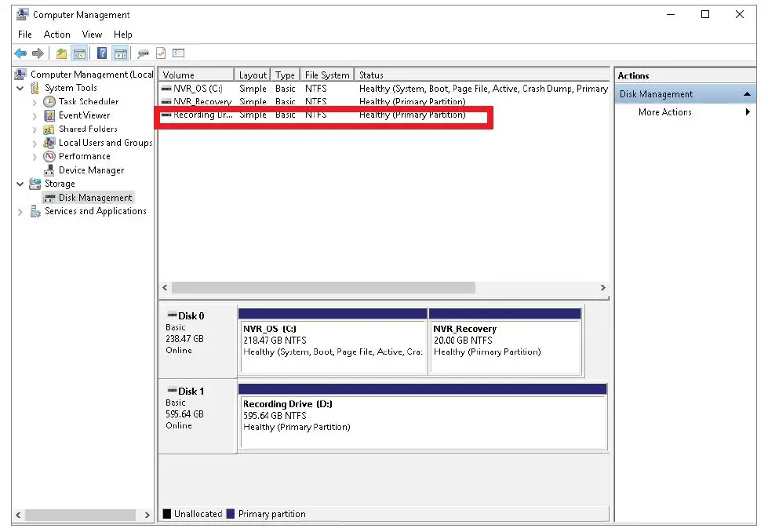The width and height of the screenshot is (768, 532).
Task: Open the File menu
Action: pos(25,35)
